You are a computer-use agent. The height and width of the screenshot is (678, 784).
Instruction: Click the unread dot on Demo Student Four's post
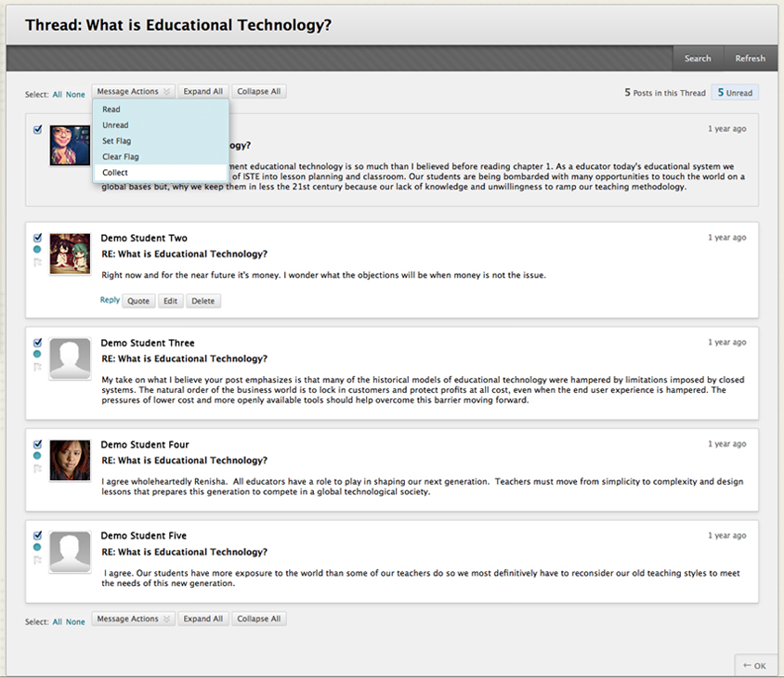[37, 456]
